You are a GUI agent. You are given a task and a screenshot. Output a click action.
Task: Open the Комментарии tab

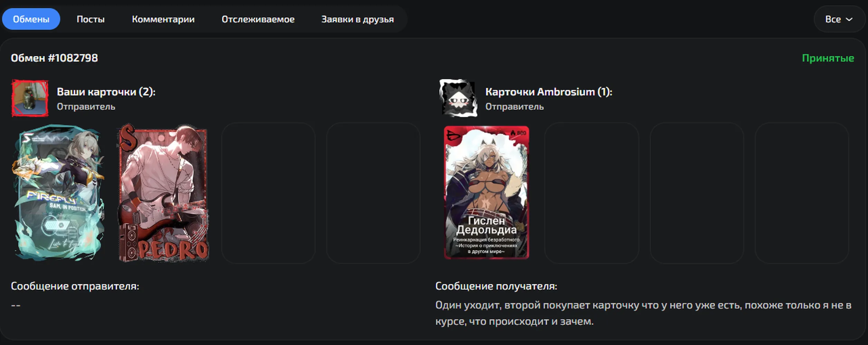tap(163, 19)
